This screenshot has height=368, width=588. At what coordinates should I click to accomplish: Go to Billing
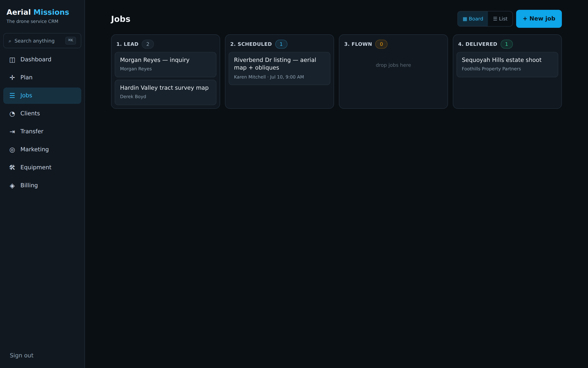pyautogui.click(x=42, y=185)
